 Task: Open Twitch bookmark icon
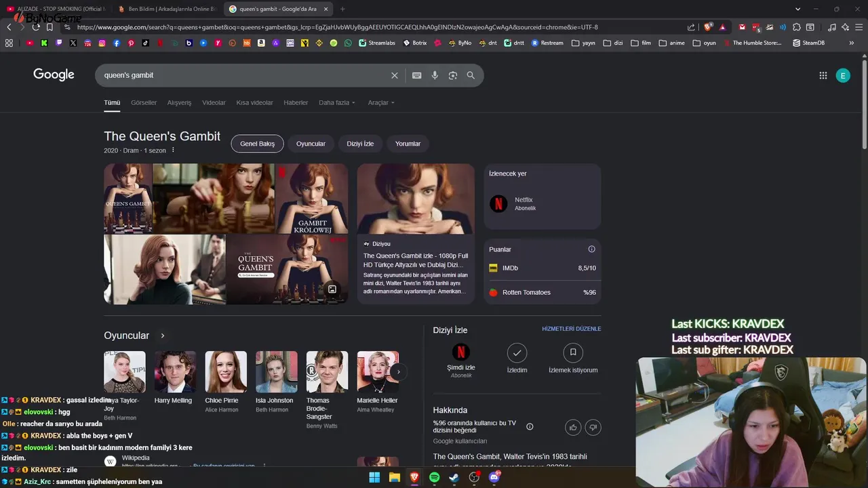[x=59, y=43]
